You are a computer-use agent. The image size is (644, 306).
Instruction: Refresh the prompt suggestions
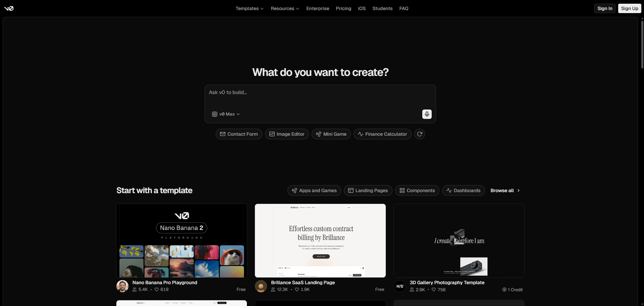419,134
